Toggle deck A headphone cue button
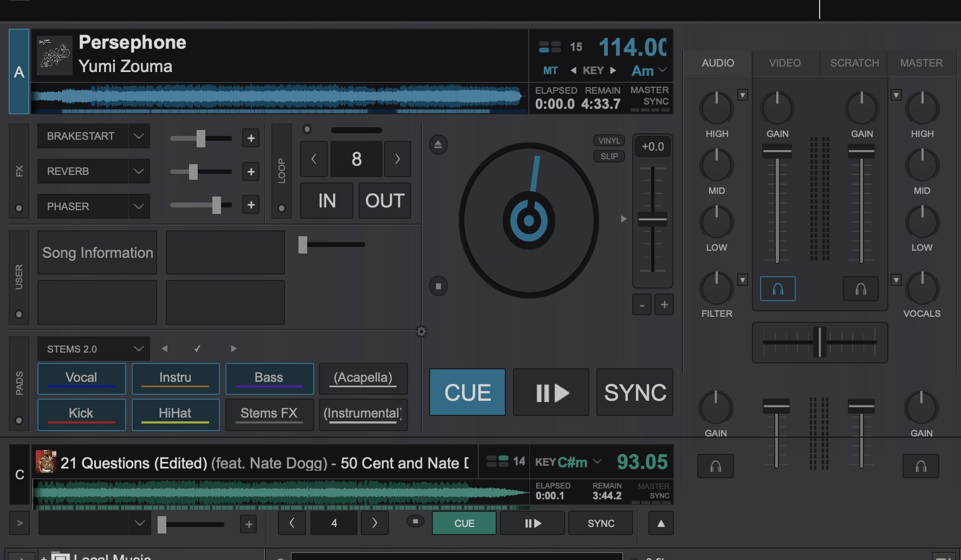This screenshot has width=961, height=560. (x=777, y=289)
